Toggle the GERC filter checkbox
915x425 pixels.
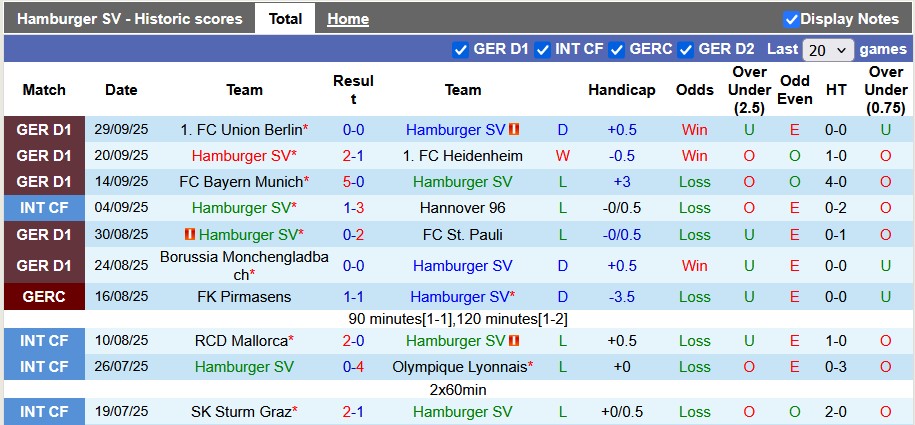617,49
